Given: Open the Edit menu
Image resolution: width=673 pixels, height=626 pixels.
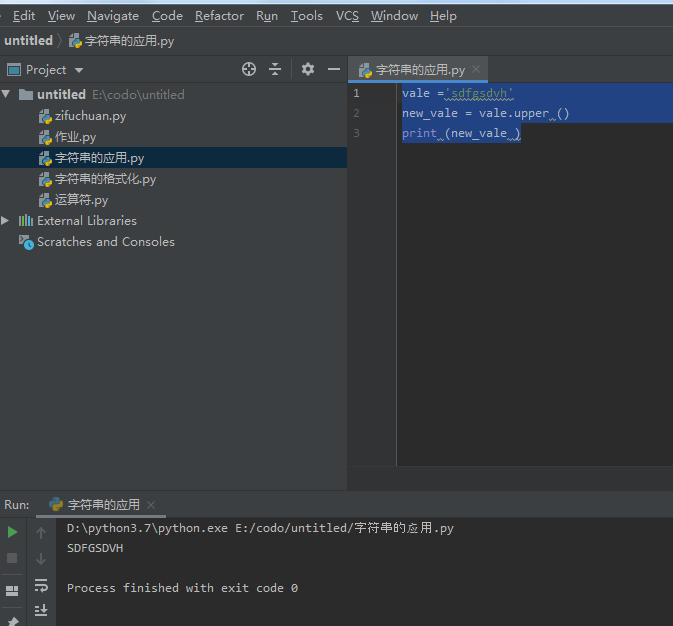Looking at the screenshot, I should (x=24, y=16).
